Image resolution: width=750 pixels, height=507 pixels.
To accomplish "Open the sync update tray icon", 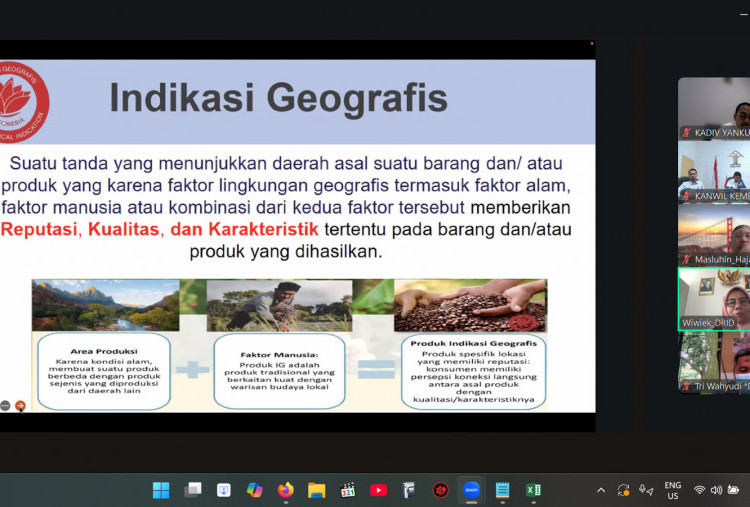I will (623, 490).
